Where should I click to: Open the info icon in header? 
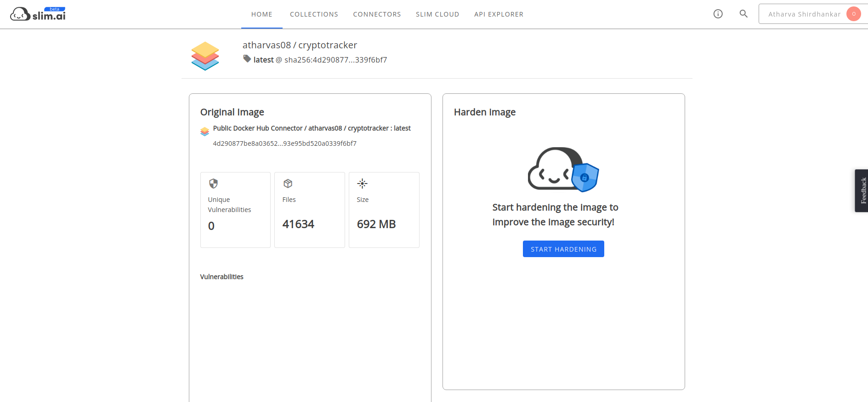click(x=718, y=14)
